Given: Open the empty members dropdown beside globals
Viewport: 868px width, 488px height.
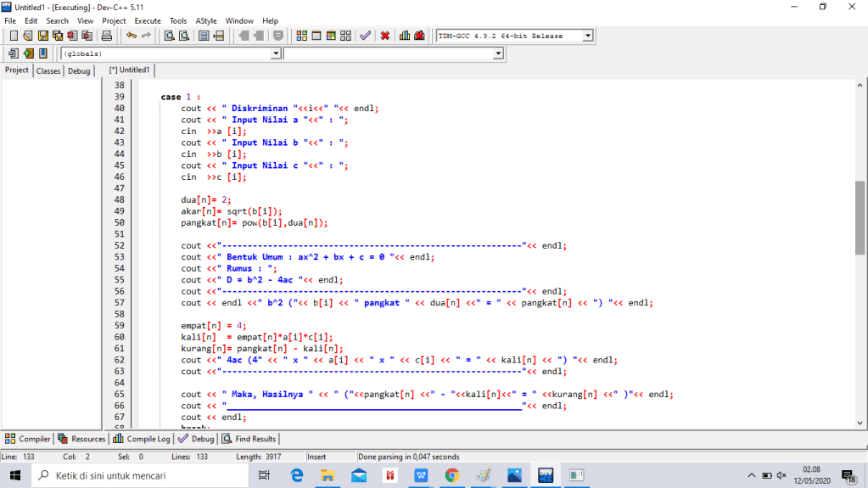Looking at the screenshot, I should coord(498,53).
